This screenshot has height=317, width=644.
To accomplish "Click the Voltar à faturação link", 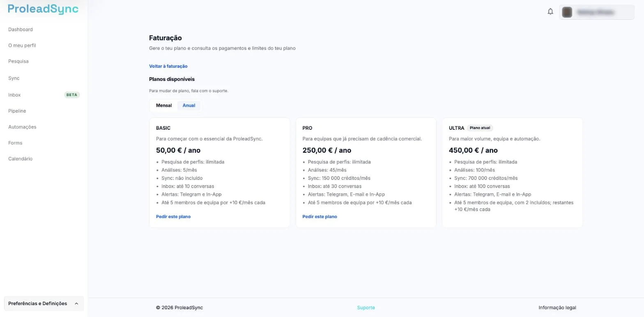I will coord(168,66).
